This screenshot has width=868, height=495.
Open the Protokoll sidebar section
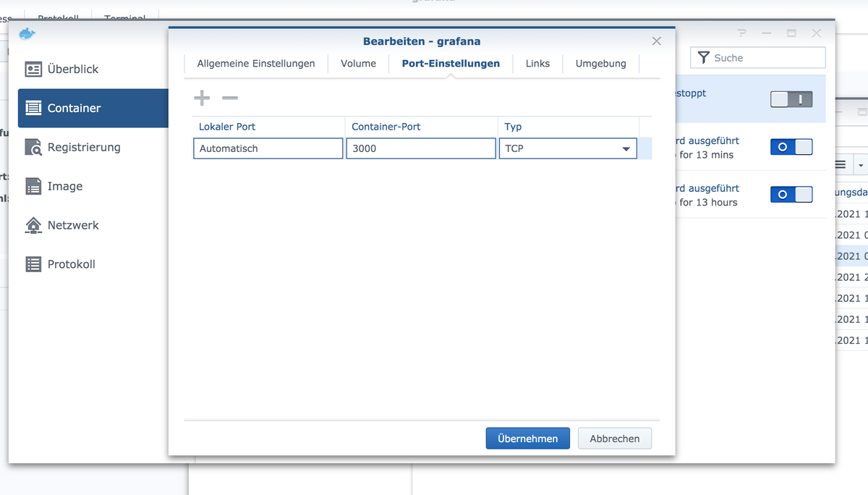tap(93, 265)
